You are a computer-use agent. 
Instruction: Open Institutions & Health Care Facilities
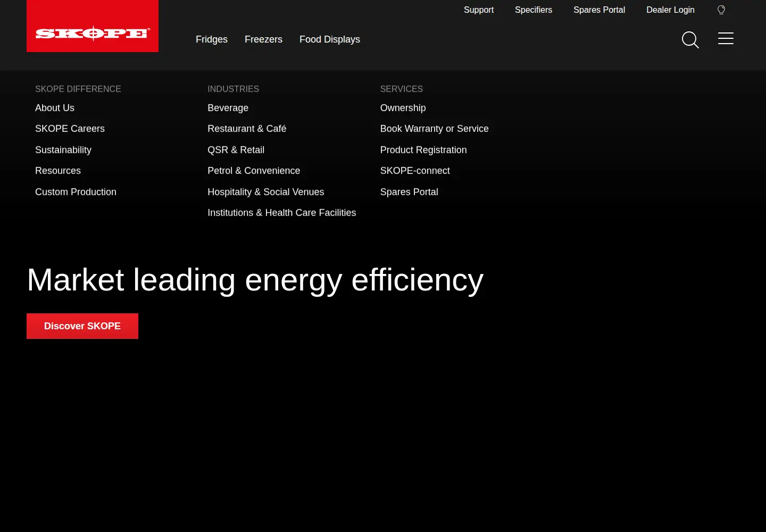pyautogui.click(x=282, y=213)
